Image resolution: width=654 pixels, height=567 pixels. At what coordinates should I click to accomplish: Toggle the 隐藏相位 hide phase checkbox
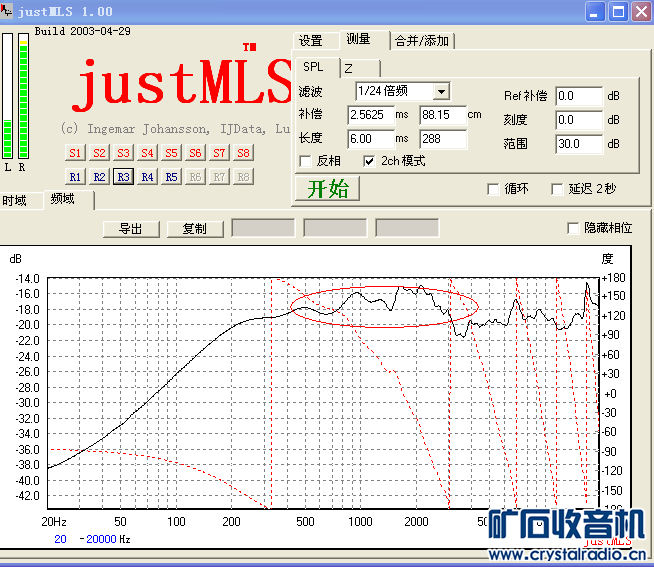573,228
